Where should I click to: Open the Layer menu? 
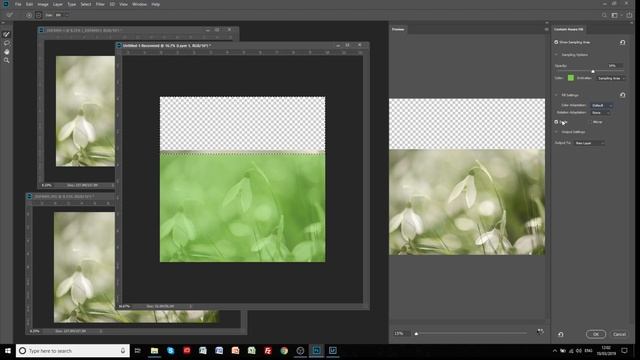(58, 4)
